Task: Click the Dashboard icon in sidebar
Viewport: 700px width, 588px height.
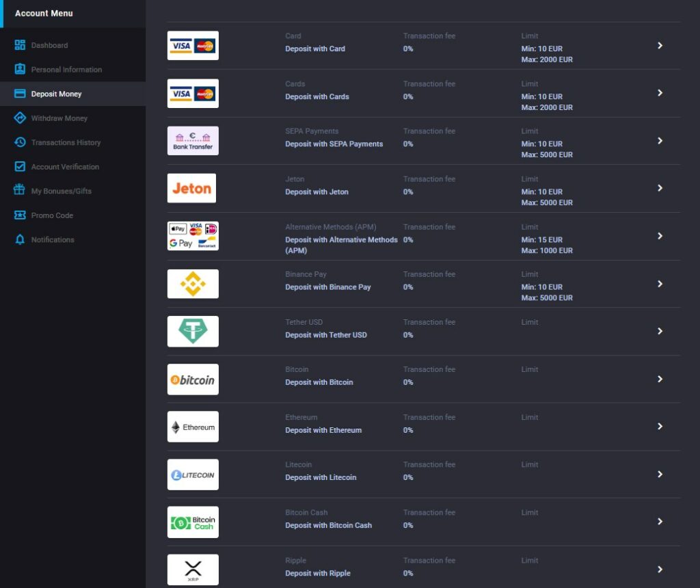Action: pyautogui.click(x=20, y=45)
